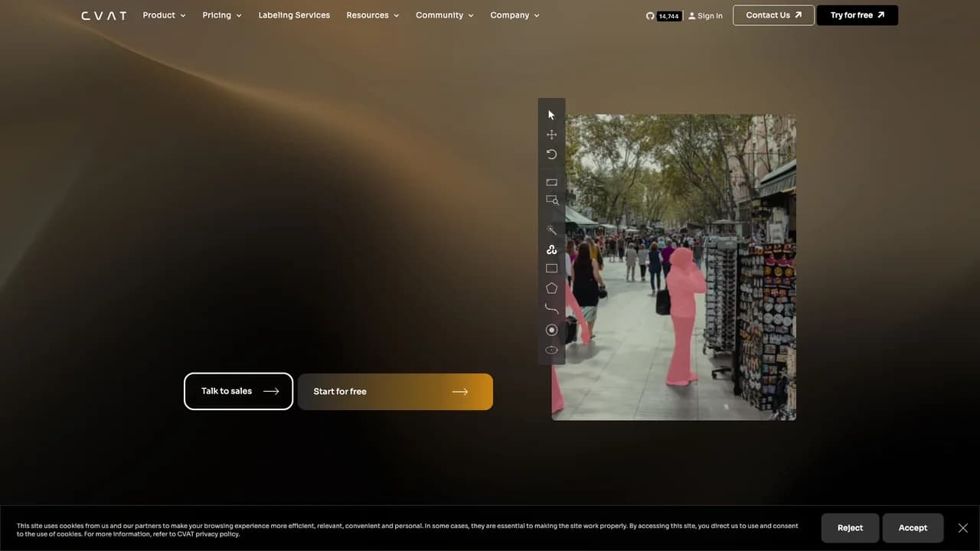This screenshot has width=980, height=551.
Task: Select the cursor arrow tool
Action: point(551,115)
